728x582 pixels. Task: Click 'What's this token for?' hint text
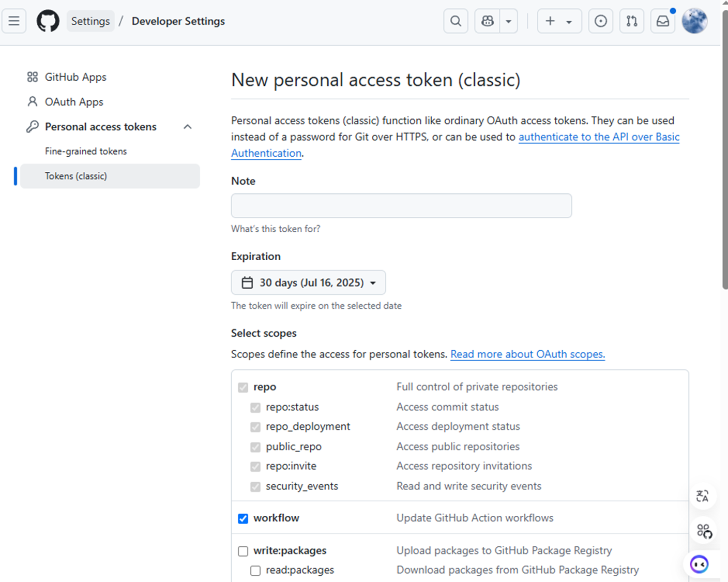pos(276,229)
